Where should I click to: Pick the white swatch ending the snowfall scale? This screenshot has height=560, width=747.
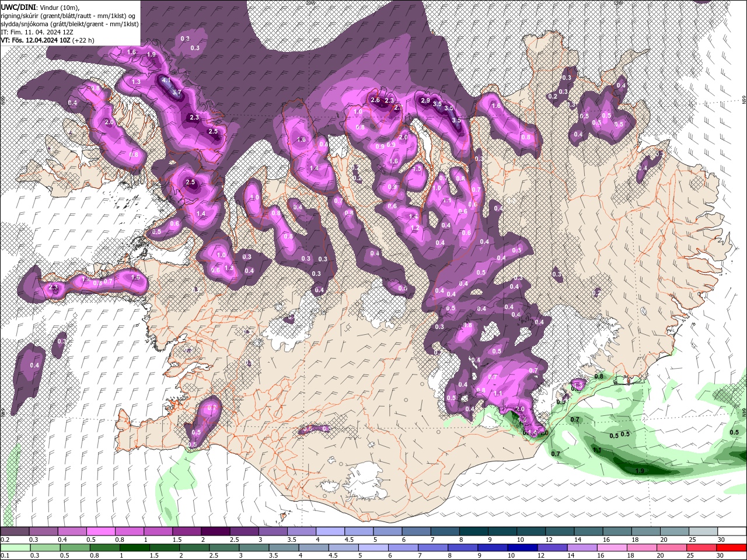click(732, 531)
